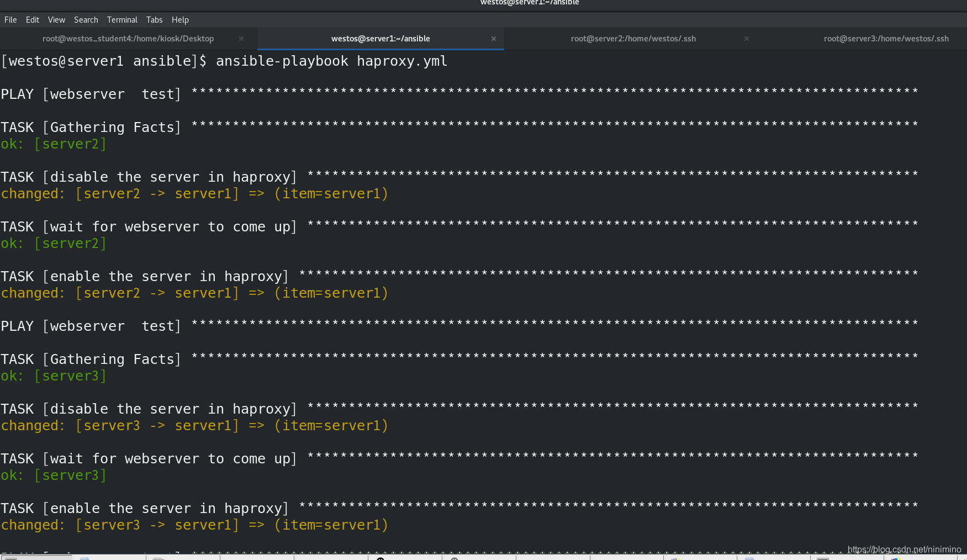This screenshot has height=560, width=967.
Task: Switch to root@server2 .ssh tab
Action: pos(633,39)
